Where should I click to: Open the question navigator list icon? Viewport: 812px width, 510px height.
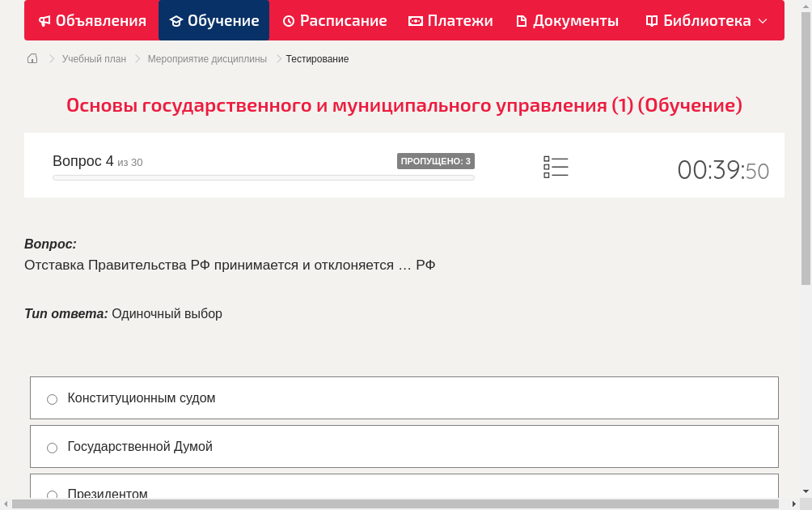tap(556, 167)
